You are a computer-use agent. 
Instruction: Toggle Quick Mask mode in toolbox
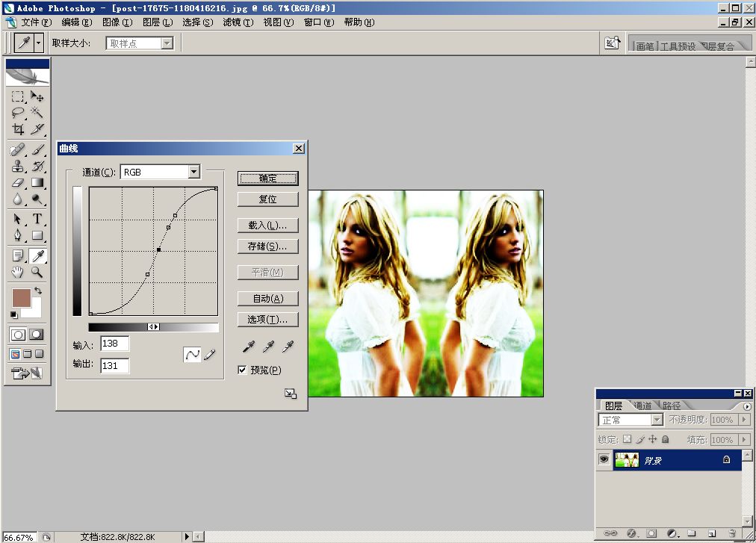36,334
